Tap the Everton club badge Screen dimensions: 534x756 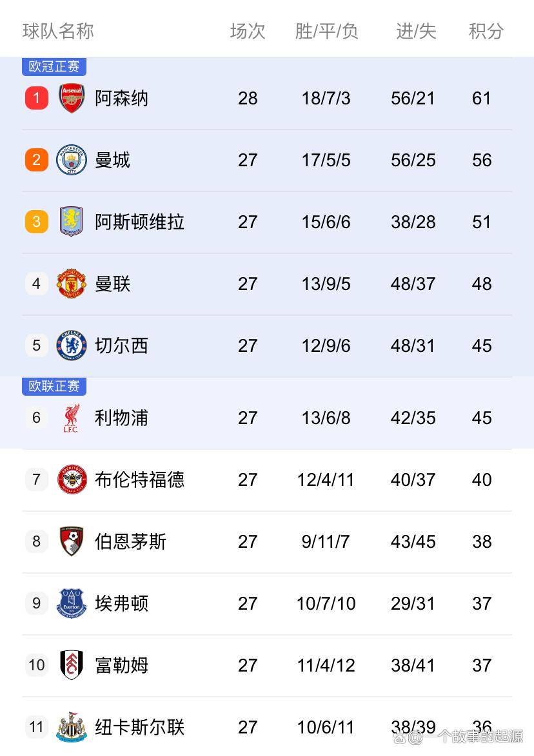tap(72, 603)
